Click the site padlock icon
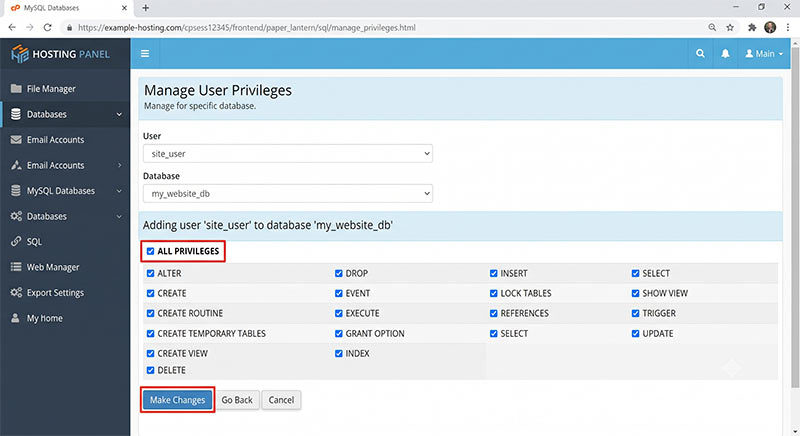The height and width of the screenshot is (436, 800). click(69, 28)
